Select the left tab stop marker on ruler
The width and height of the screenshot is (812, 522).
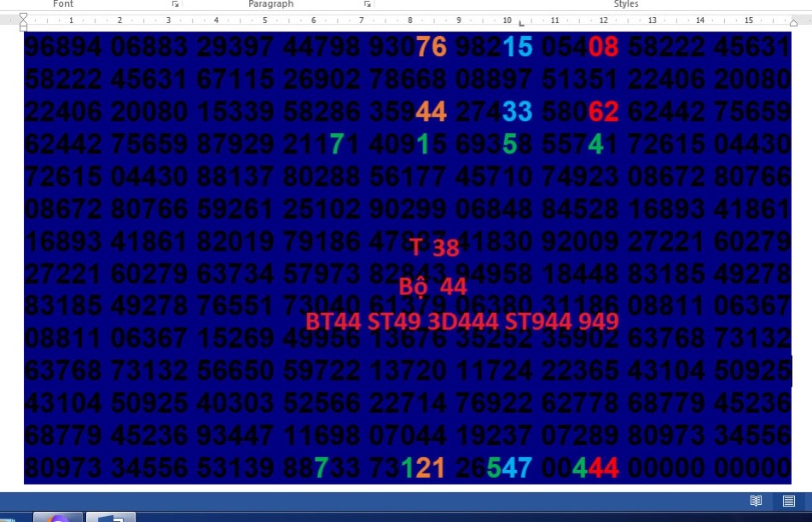[x=521, y=23]
